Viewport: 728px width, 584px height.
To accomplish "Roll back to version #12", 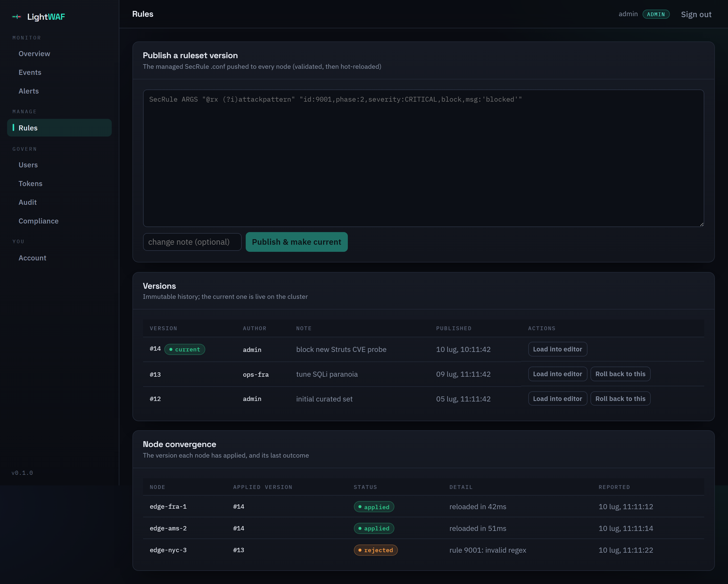I will (620, 399).
